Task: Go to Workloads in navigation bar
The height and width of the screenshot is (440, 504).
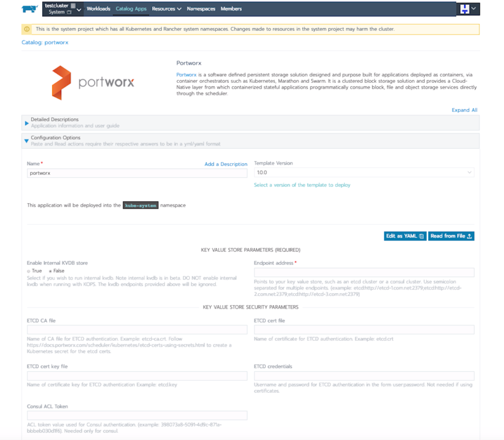Action: pyautogui.click(x=98, y=9)
